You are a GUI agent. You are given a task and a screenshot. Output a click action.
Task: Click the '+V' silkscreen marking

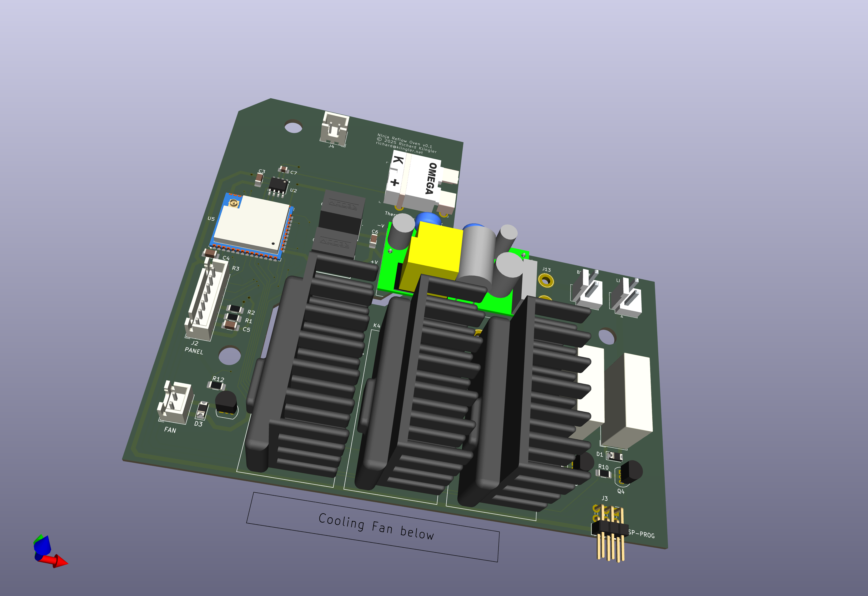374,262
